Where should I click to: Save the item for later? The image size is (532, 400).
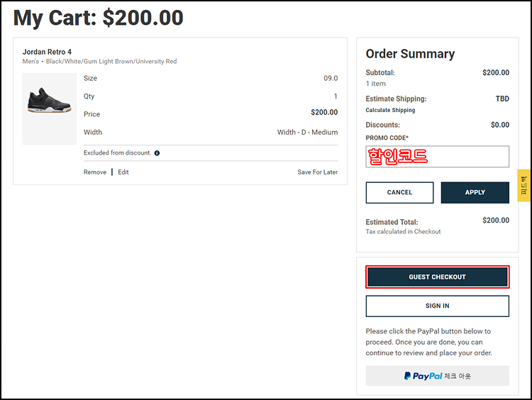(318, 172)
